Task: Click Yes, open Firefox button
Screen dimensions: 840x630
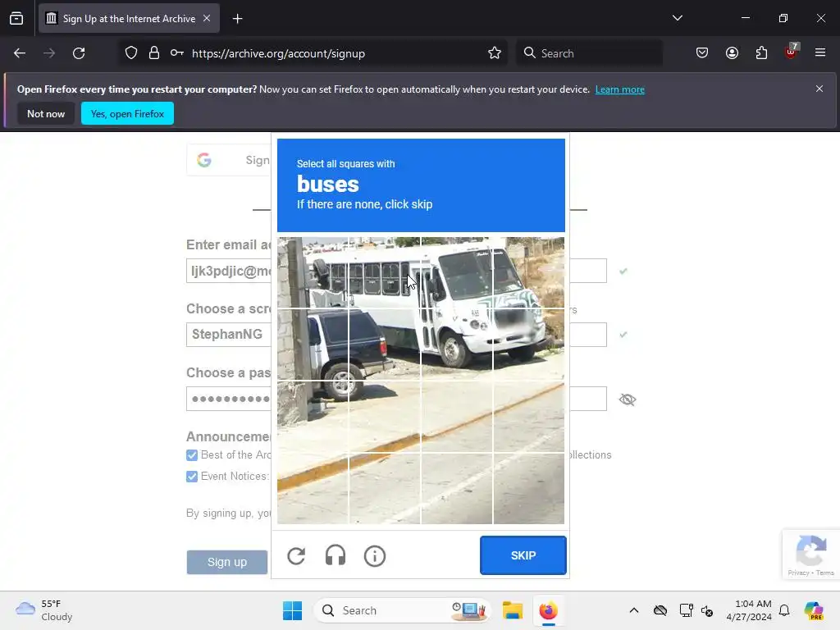Action: (x=127, y=113)
